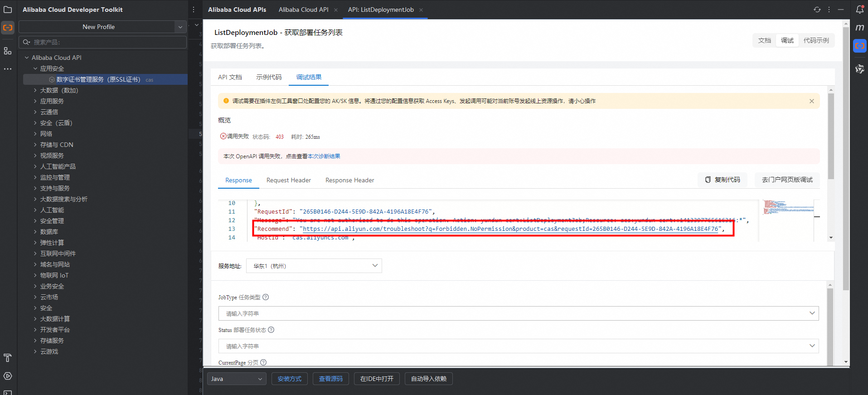Expand the 视频服务 tree node
This screenshot has height=395, width=868.
(35, 156)
